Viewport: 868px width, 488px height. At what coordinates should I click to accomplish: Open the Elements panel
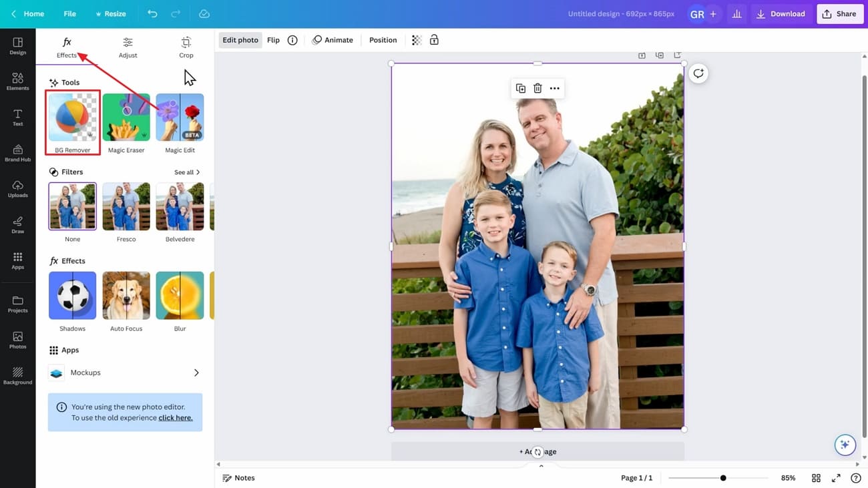pyautogui.click(x=18, y=81)
